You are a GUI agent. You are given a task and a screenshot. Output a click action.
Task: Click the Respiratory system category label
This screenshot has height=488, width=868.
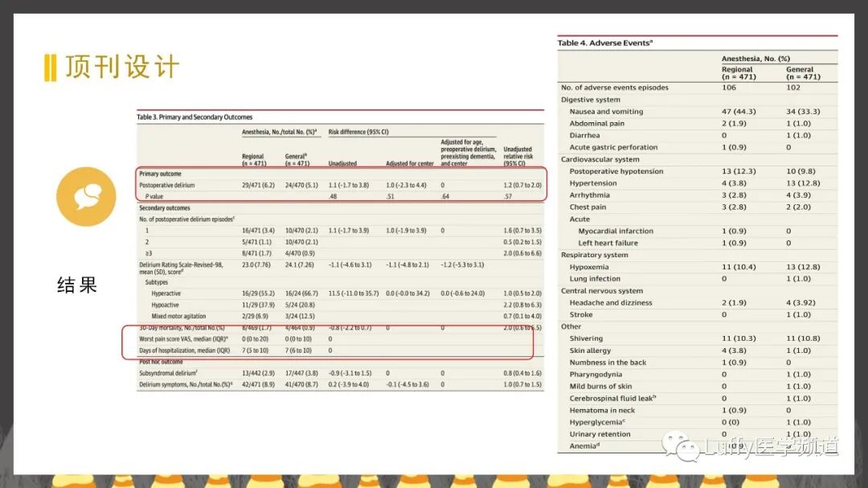pyautogui.click(x=595, y=255)
